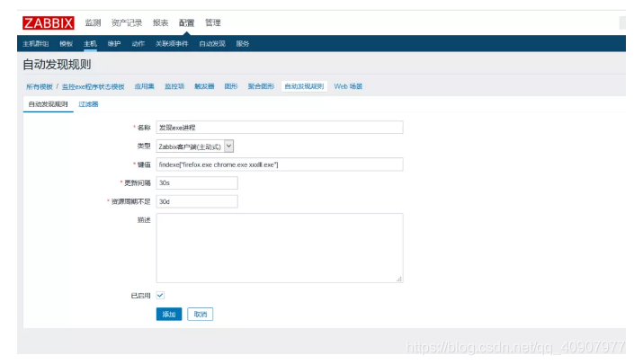Image resolution: width=634 pixels, height=364 pixels.
Task: Select 模板 in the blue submenu bar
Action: (x=66, y=43)
